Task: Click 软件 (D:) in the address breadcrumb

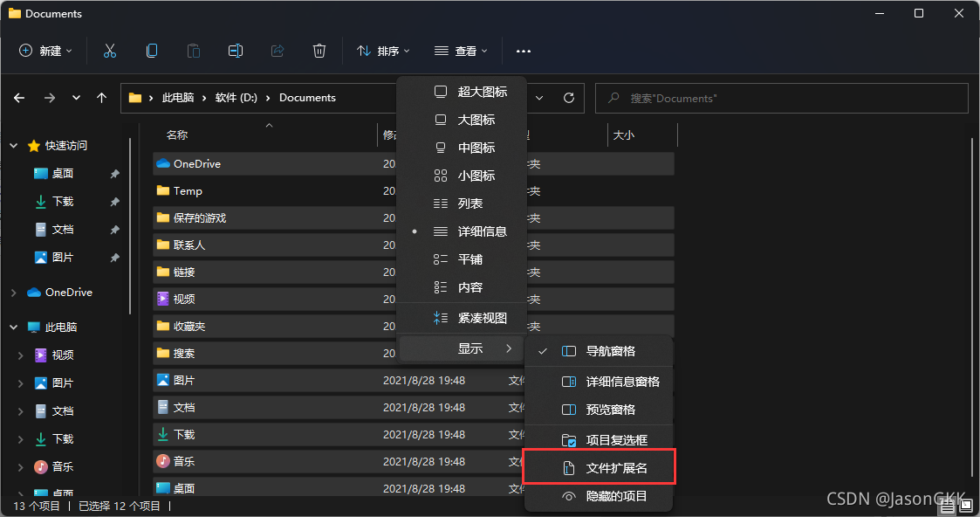Action: tap(236, 98)
